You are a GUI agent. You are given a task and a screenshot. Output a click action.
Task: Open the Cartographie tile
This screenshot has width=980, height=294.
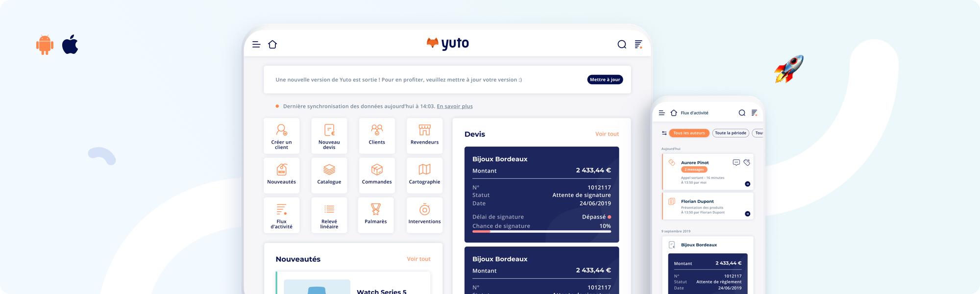pyautogui.click(x=424, y=175)
